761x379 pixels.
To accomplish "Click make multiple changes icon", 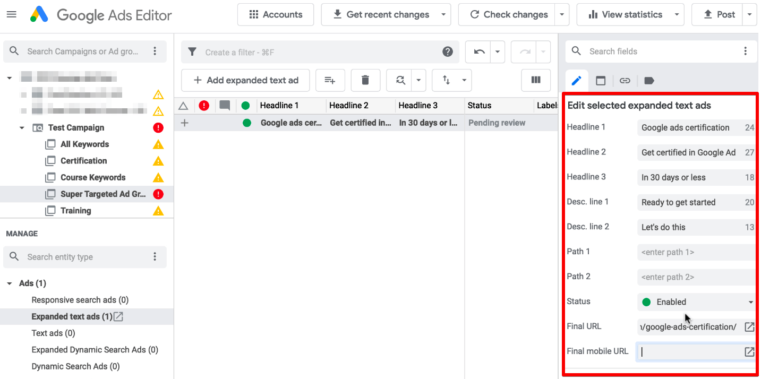I will (330, 80).
